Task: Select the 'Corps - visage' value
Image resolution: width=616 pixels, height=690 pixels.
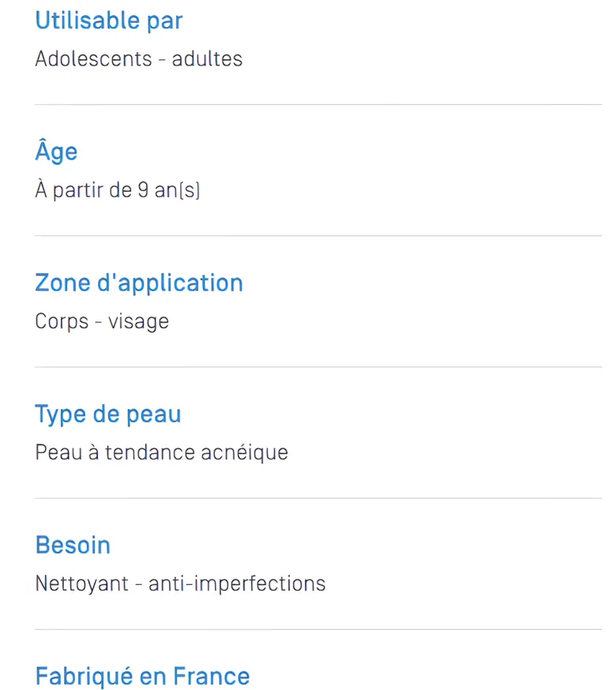Action: (102, 321)
